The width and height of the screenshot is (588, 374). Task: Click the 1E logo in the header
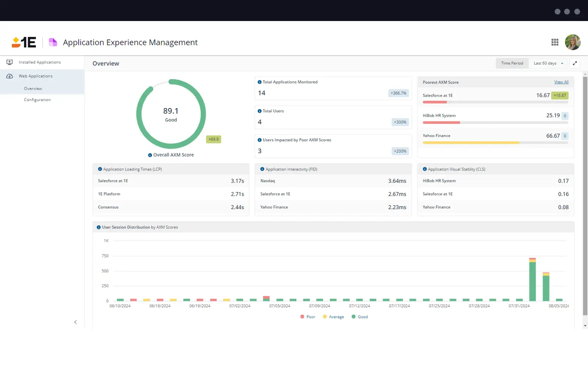pos(23,42)
